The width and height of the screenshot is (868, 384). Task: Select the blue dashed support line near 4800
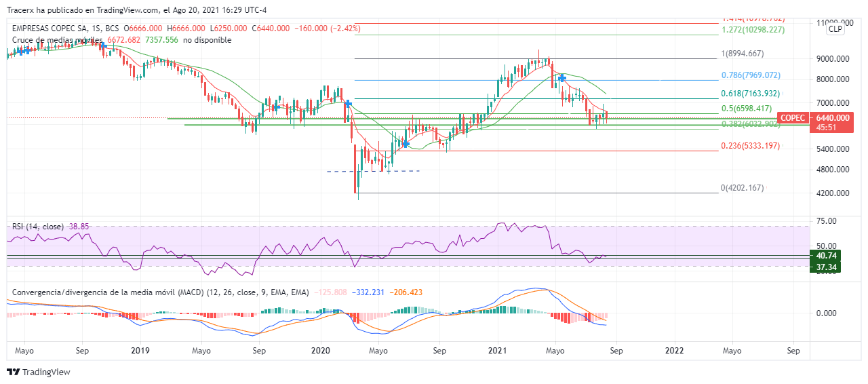tap(373, 171)
